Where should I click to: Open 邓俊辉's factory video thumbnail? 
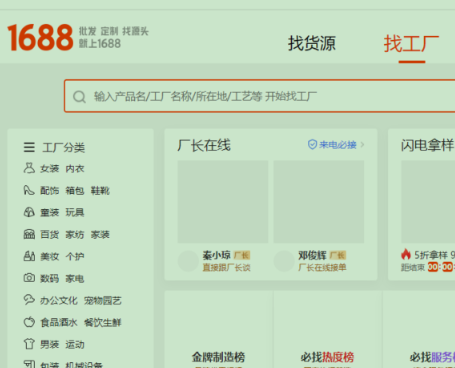pos(319,202)
